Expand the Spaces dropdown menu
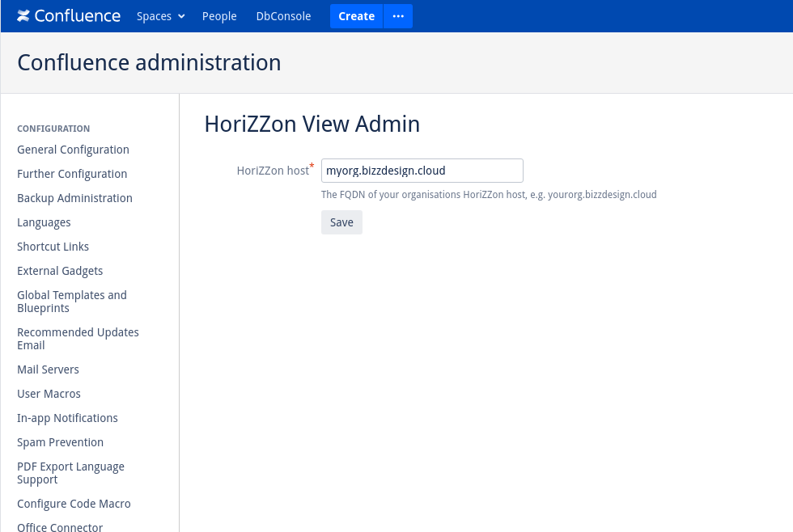Viewport: 793px width, 532px height. [x=161, y=16]
